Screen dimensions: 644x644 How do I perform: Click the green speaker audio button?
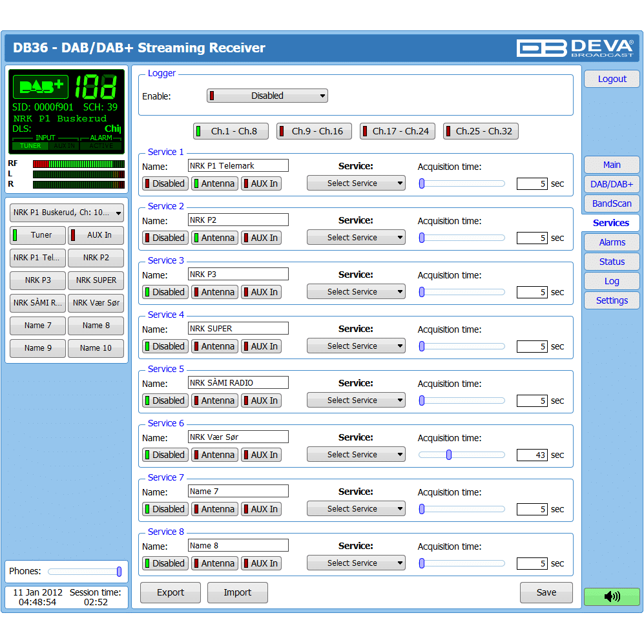click(611, 596)
